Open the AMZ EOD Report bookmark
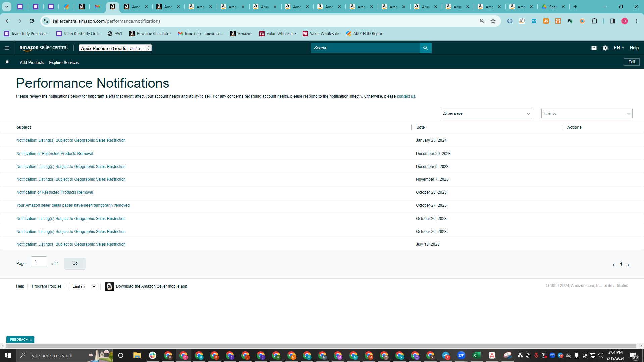 pos(365,34)
